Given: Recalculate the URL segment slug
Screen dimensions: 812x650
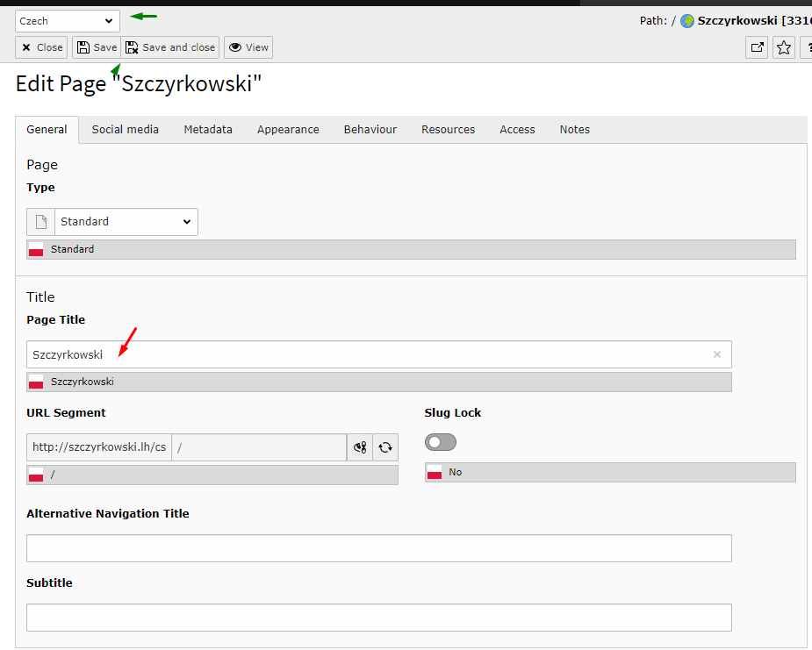Looking at the screenshot, I should point(385,447).
